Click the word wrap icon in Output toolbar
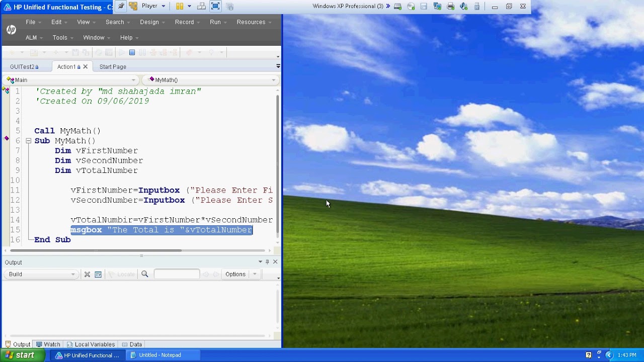The width and height of the screenshot is (644, 362). pos(98,274)
